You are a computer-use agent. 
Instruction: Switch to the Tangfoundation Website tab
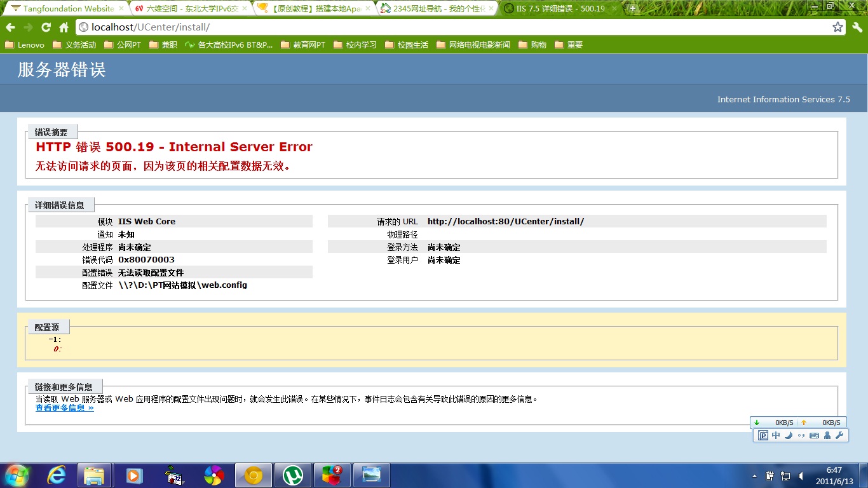click(62, 9)
